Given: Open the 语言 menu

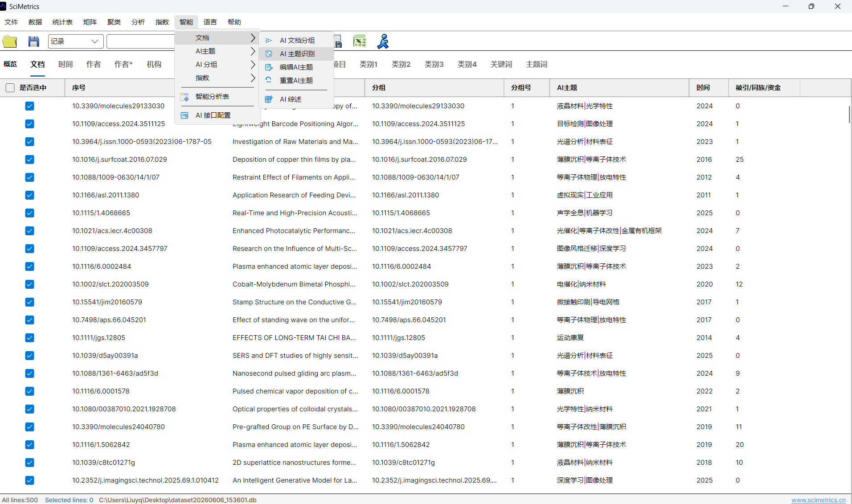Looking at the screenshot, I should pos(210,22).
